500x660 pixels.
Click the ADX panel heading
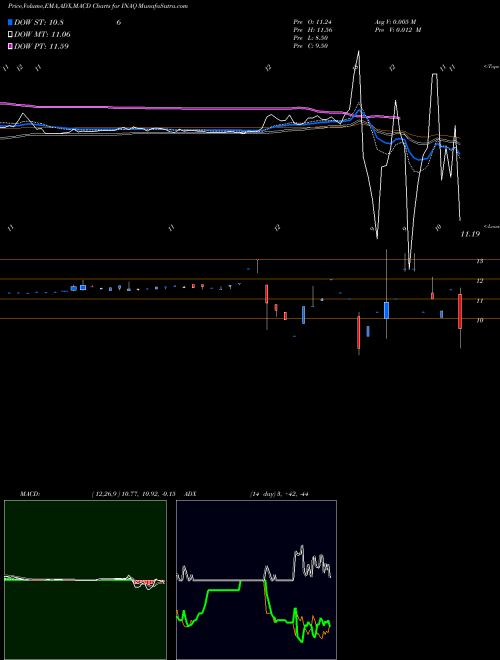[x=191, y=494]
